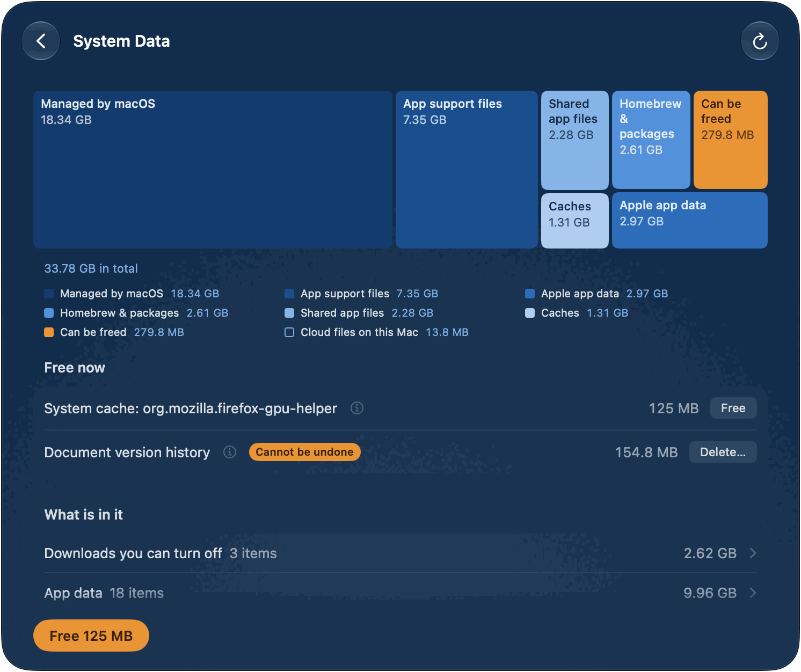801x672 pixels.
Task: Click the 'Free now' section heading
Action: (x=75, y=368)
